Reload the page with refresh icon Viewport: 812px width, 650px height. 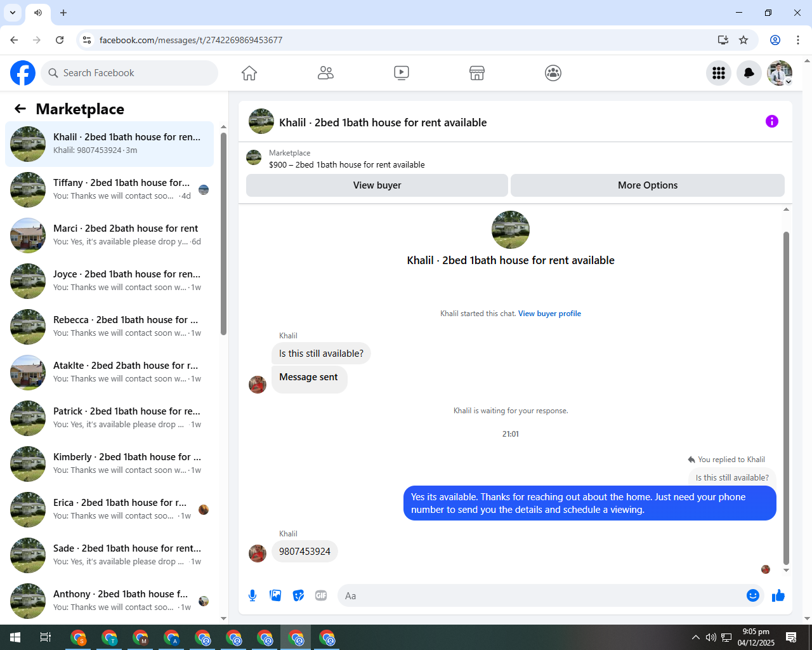tap(60, 40)
